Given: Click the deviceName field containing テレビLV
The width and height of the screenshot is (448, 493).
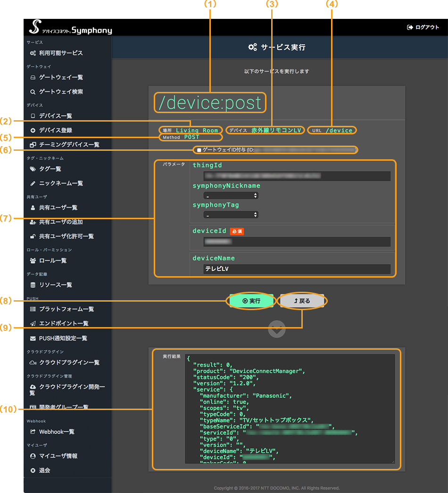Looking at the screenshot, I should click(297, 269).
